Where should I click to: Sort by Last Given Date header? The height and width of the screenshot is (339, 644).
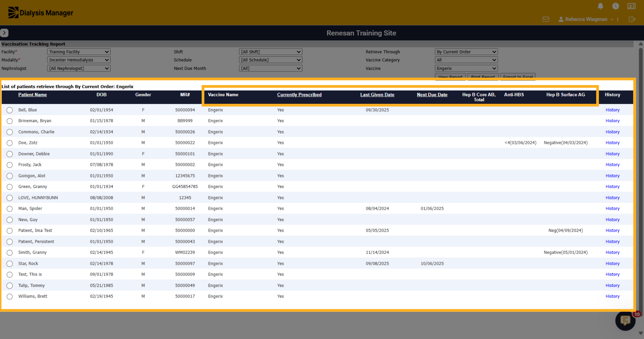click(377, 95)
